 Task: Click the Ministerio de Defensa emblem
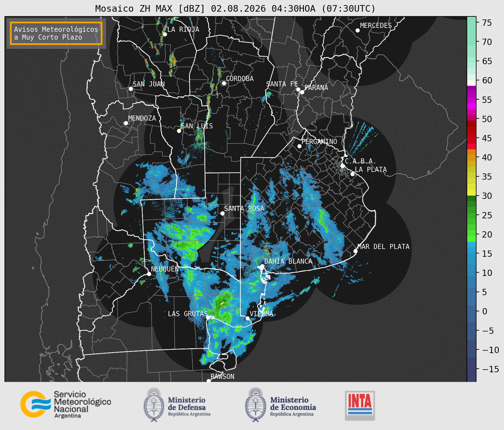point(154,405)
